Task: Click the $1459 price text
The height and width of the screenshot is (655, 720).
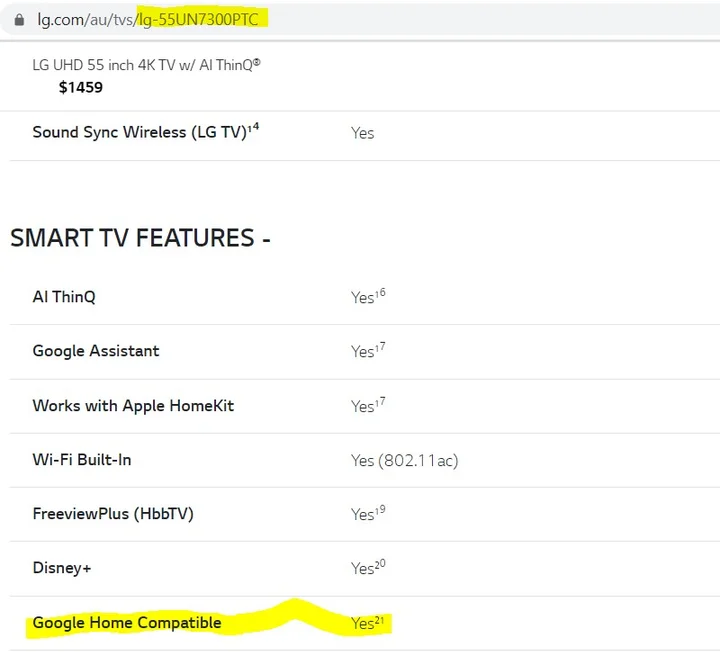Action: point(80,87)
